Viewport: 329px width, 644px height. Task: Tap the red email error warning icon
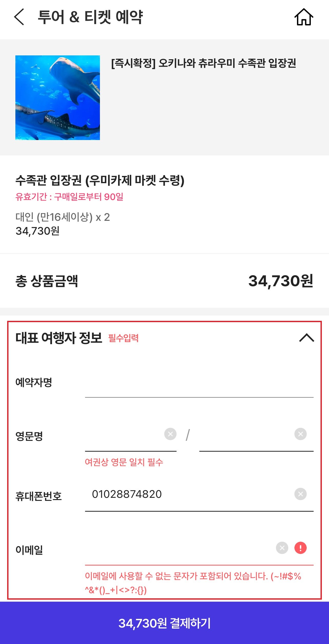[300, 548]
